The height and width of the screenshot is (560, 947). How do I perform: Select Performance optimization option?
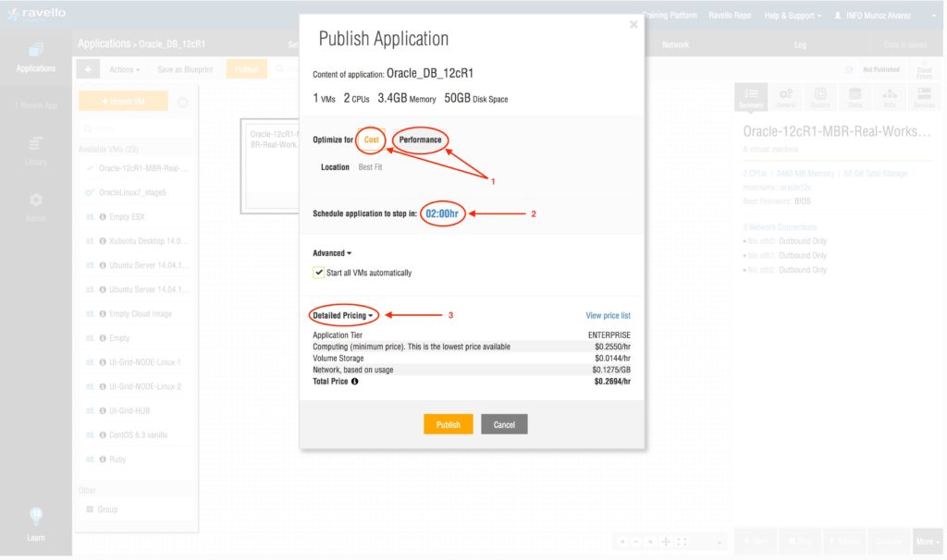(x=420, y=140)
